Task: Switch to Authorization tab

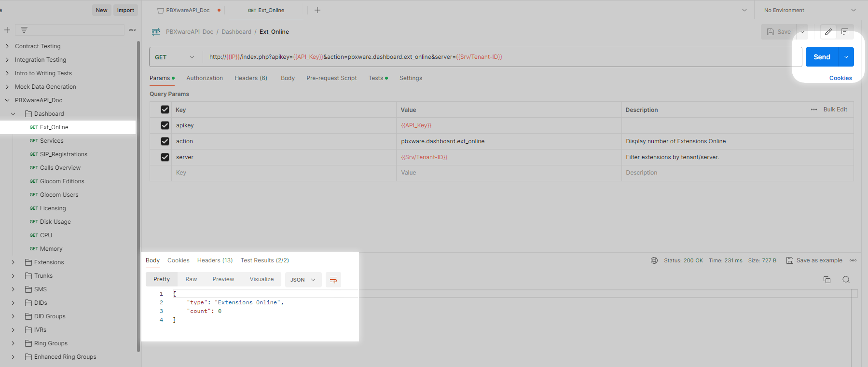Action: [205, 78]
